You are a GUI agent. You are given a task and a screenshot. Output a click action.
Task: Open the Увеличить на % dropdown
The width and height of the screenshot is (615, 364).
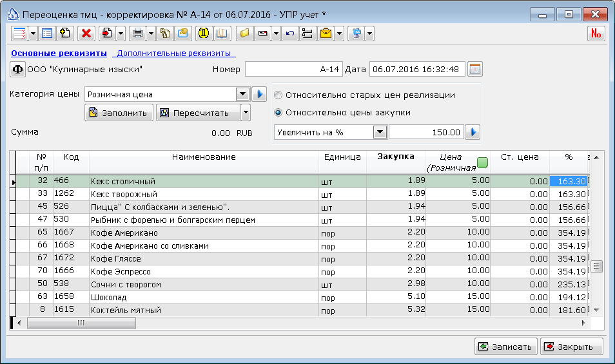pyautogui.click(x=380, y=132)
